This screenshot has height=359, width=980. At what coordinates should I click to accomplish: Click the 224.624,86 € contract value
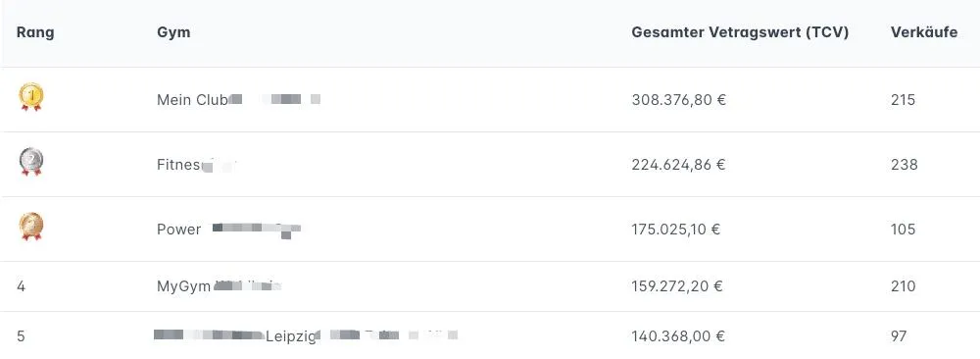click(x=679, y=165)
